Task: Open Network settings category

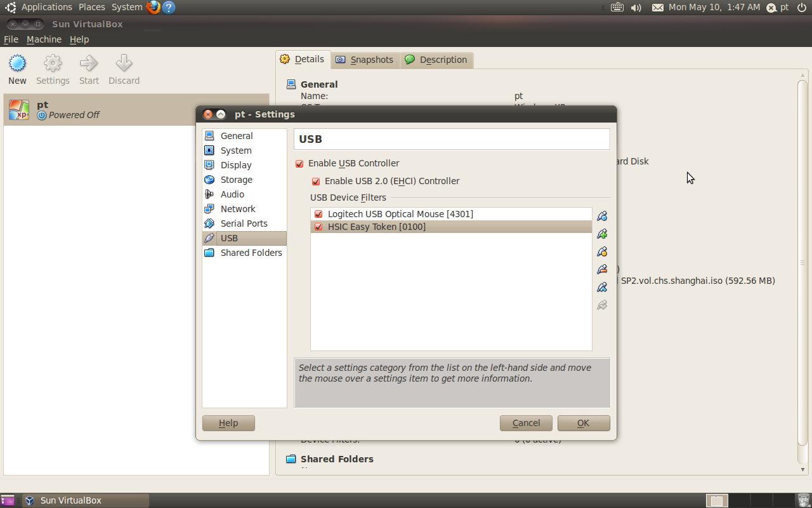Action: pyautogui.click(x=244, y=209)
